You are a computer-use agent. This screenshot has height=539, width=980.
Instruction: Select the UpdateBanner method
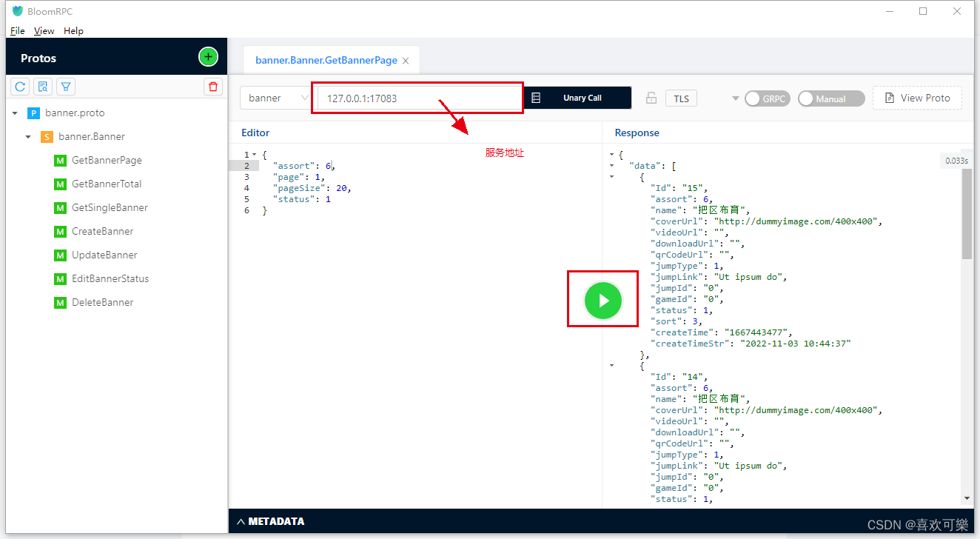click(104, 255)
